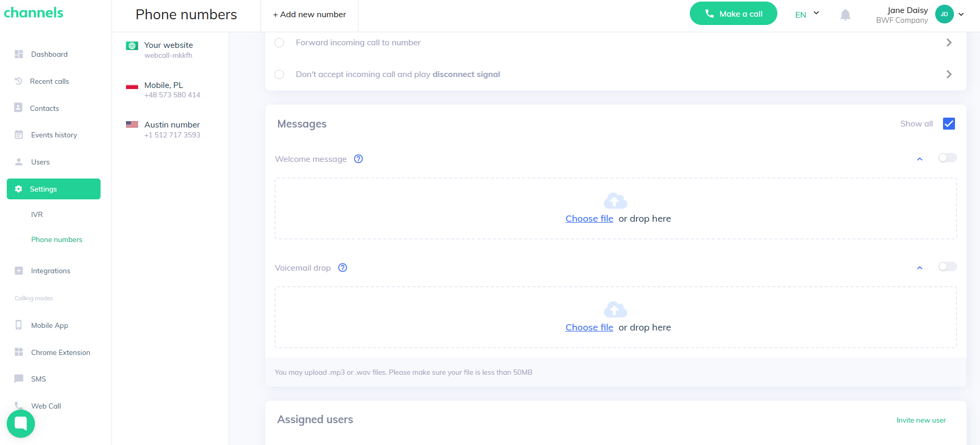Image resolution: width=980 pixels, height=445 pixels.
Task: Click the channels logo
Action: tap(34, 13)
